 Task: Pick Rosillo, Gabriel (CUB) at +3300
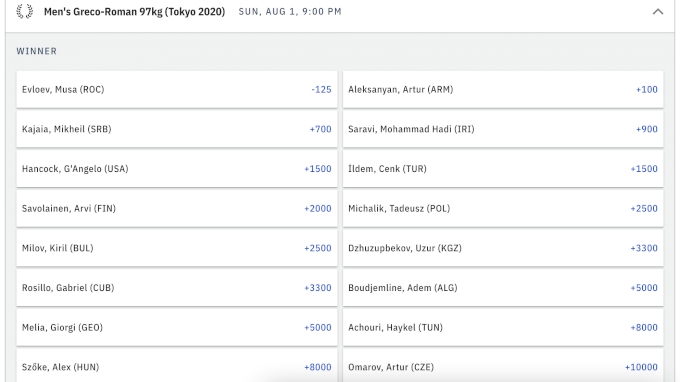click(177, 288)
